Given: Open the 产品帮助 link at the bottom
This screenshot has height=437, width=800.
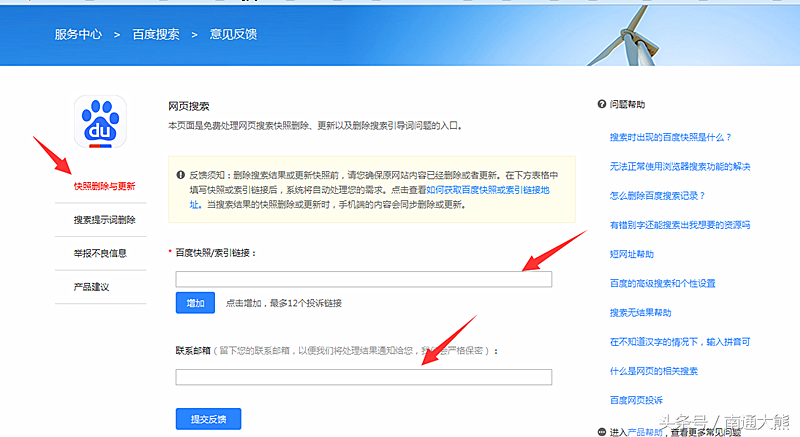Looking at the screenshot, I should click(645, 432).
